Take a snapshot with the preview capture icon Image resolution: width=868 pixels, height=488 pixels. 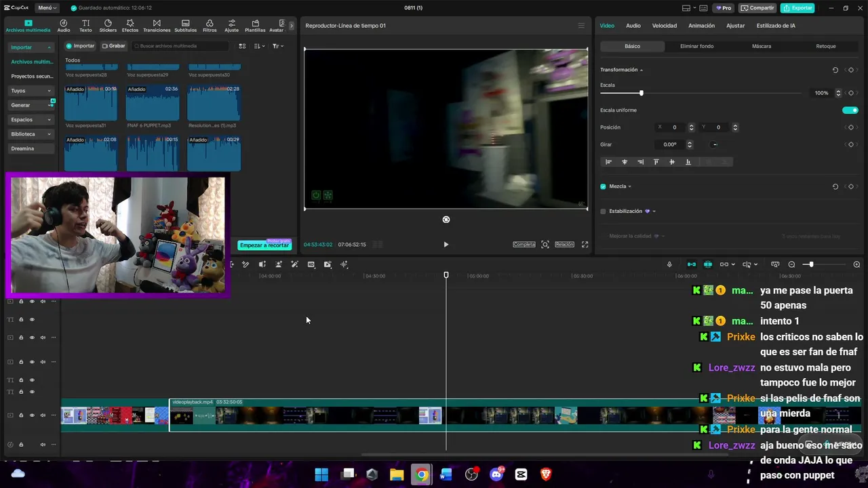coord(545,245)
